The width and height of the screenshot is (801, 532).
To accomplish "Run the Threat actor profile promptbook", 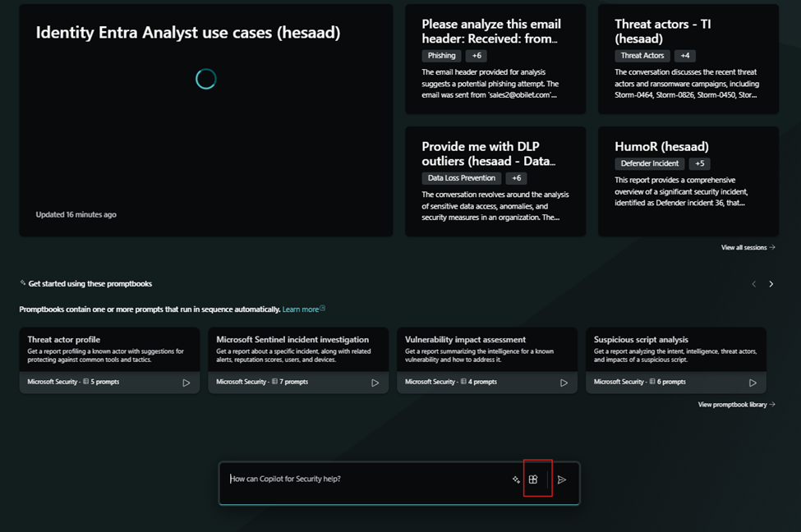I will point(186,383).
